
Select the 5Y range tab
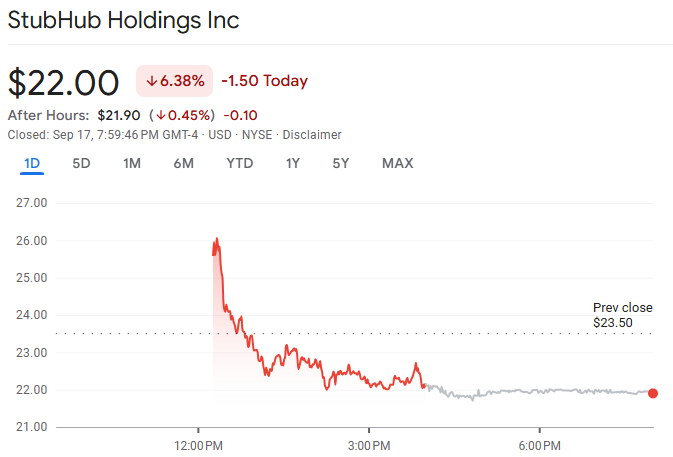(341, 163)
